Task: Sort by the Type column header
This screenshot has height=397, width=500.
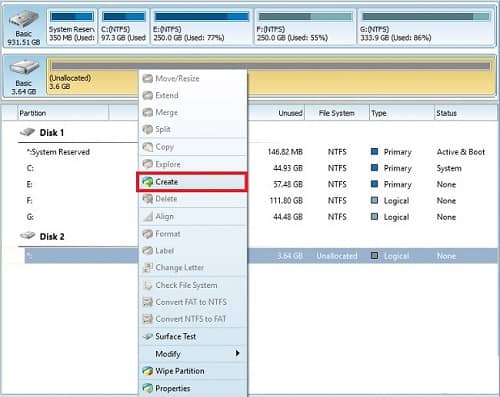Action: click(402, 113)
